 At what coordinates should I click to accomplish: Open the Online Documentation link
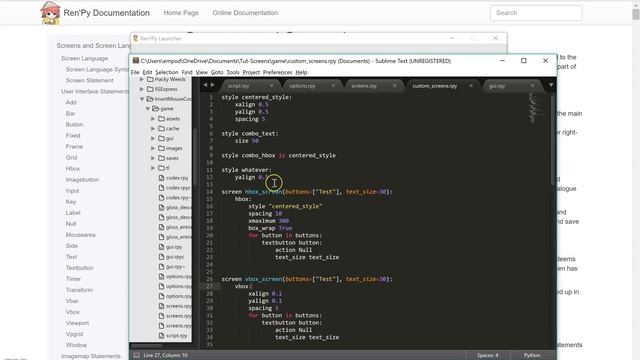tap(245, 13)
